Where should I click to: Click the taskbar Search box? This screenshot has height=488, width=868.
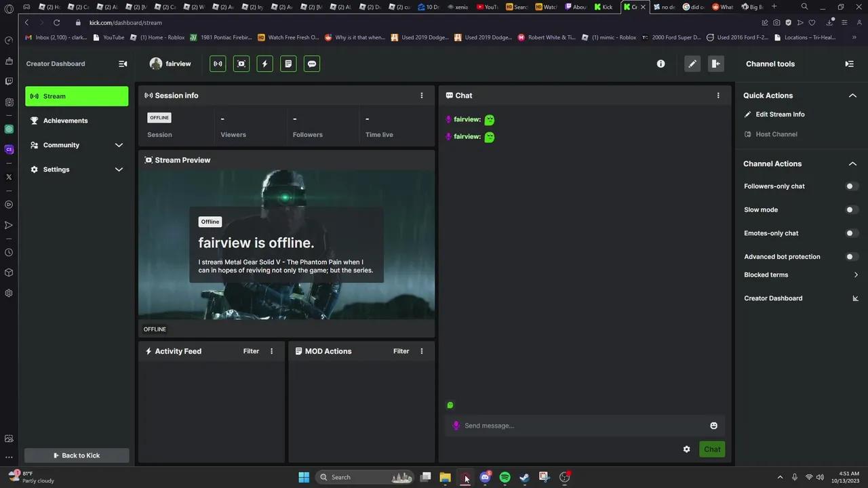coord(365,477)
